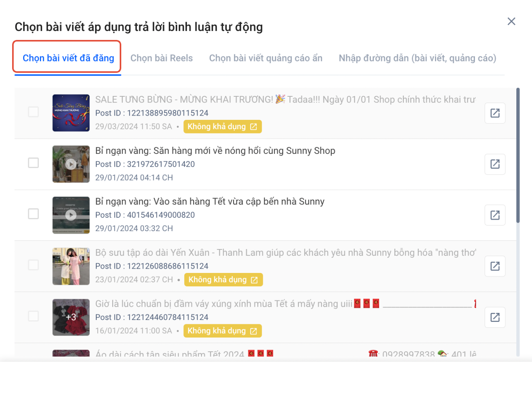
Task: Open the 'Chọn bài Reels' tab
Action: [x=162, y=58]
